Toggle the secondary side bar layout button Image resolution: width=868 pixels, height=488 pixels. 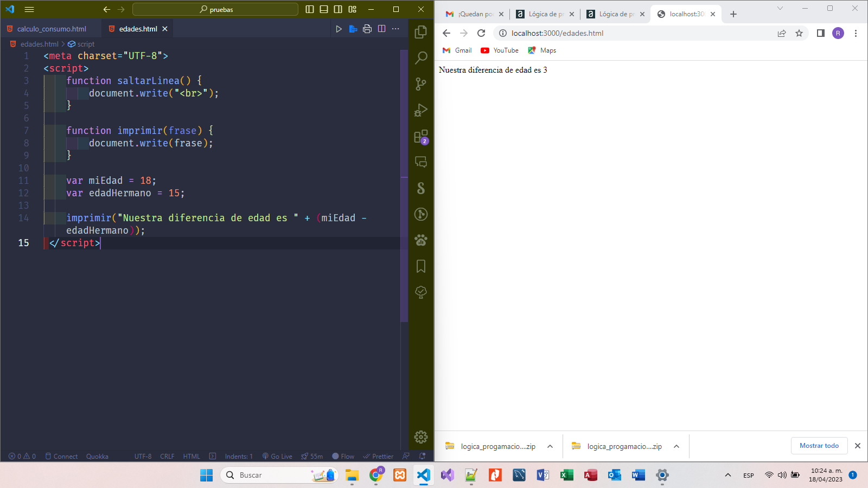338,9
